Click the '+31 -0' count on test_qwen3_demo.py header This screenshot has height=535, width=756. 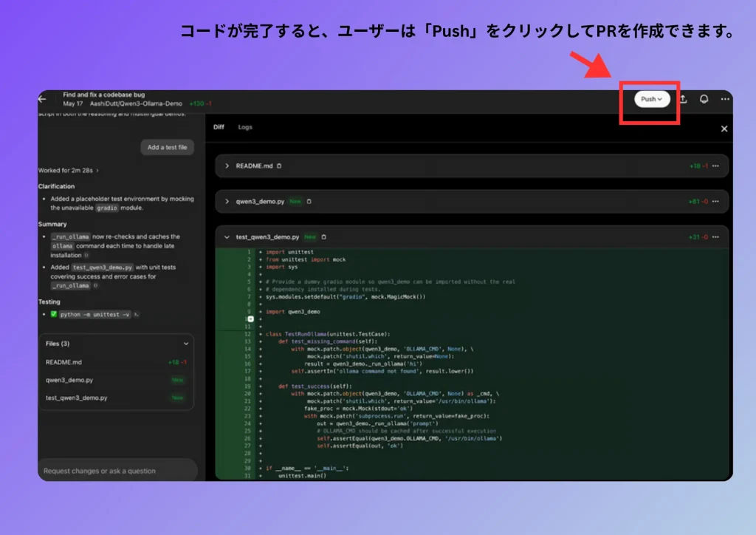point(698,237)
